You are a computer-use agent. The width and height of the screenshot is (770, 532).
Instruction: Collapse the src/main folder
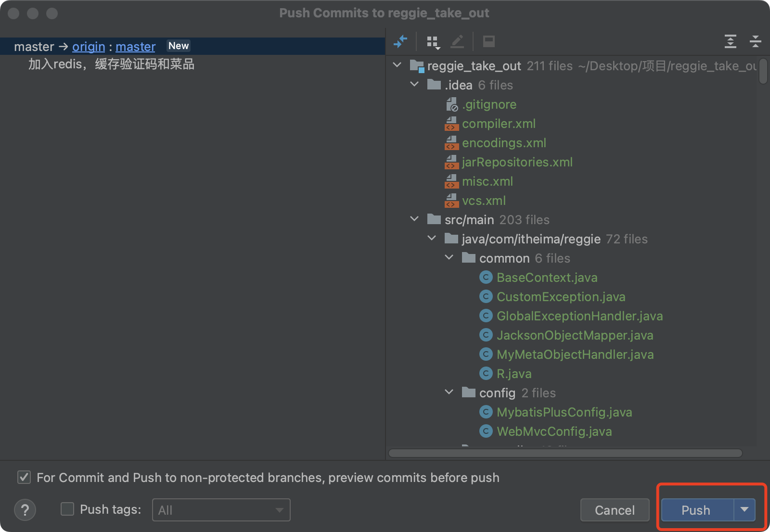[414, 219]
